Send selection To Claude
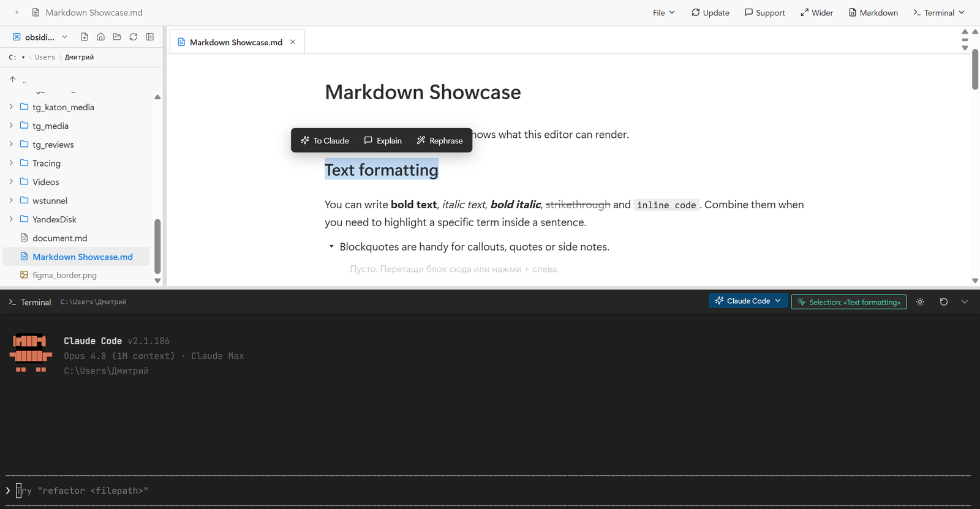This screenshot has height=509, width=980. pos(325,140)
